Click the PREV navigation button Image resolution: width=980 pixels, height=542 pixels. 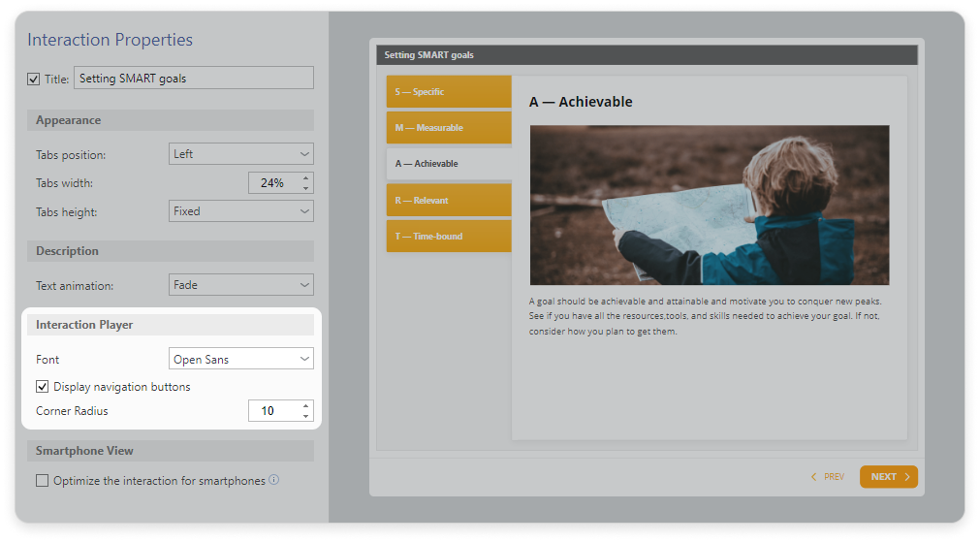[x=827, y=477]
